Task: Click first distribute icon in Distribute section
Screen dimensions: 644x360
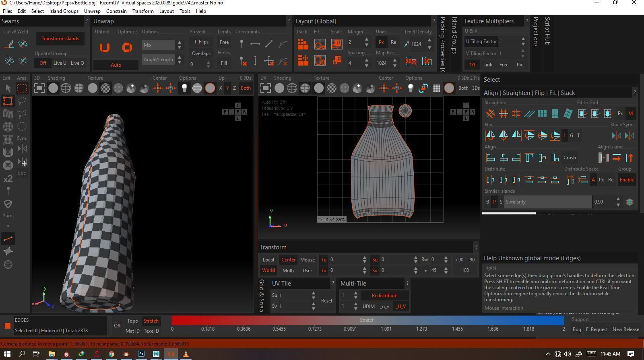Action: click(490, 180)
